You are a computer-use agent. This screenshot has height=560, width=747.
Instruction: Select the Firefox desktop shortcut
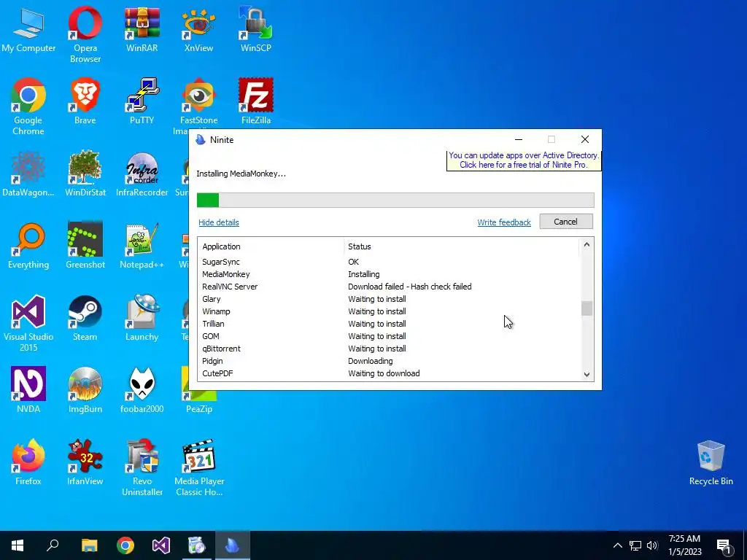click(x=28, y=462)
